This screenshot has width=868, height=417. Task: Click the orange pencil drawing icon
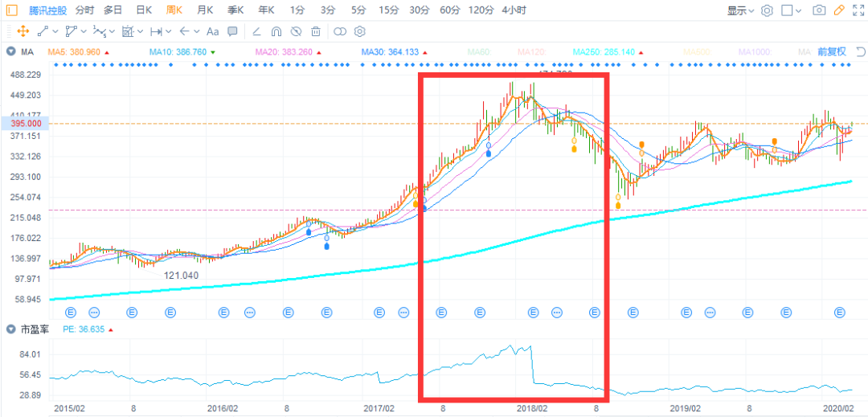839,10
